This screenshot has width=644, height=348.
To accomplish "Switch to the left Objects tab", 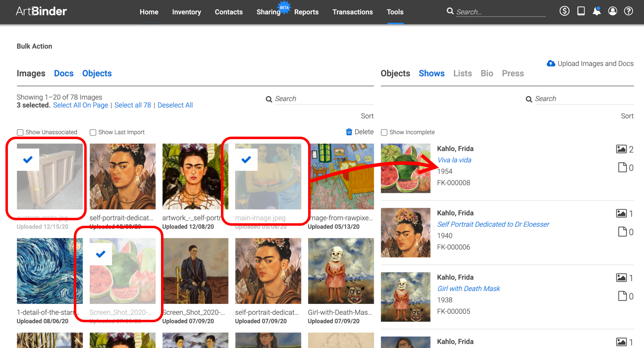I will (x=97, y=73).
